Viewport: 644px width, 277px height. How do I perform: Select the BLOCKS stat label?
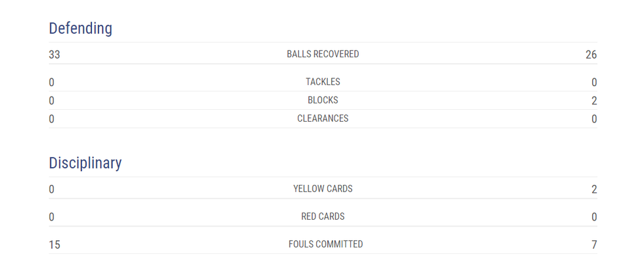tap(323, 101)
